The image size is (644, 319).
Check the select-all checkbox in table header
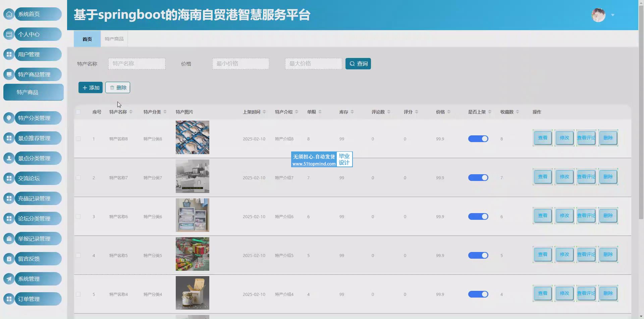[78, 112]
